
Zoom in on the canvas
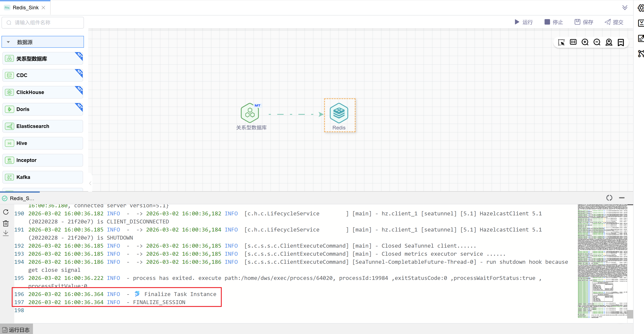[585, 42]
